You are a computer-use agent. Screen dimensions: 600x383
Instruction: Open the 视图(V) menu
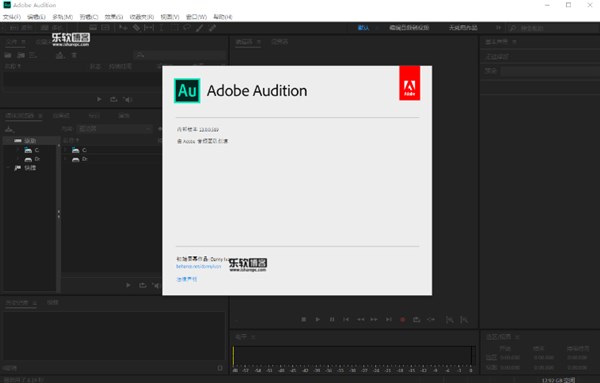170,17
